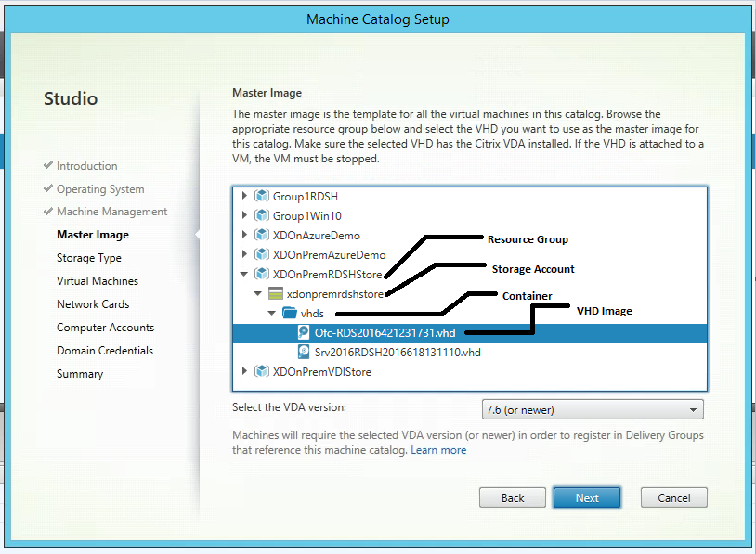Collapse the vhds container node
This screenshot has height=554, width=756.
click(273, 313)
